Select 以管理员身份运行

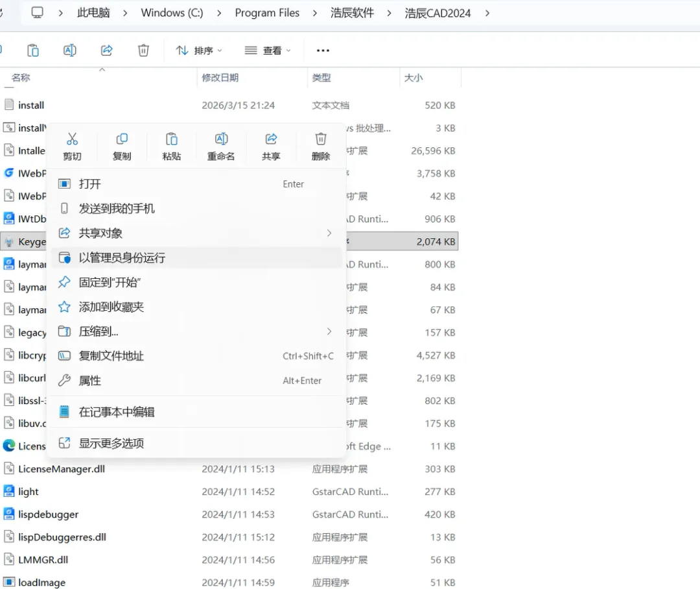(196, 258)
